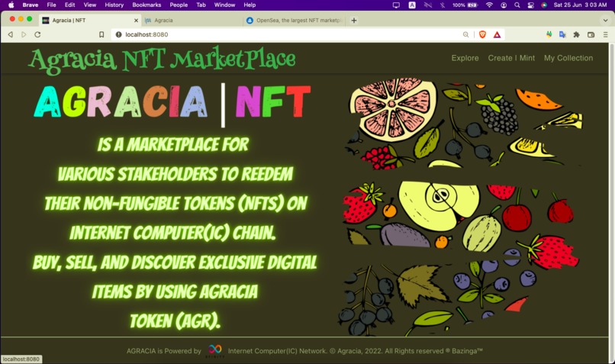The width and height of the screenshot is (615, 364).
Task: Open the Bookmarks menu
Action: point(147,5)
